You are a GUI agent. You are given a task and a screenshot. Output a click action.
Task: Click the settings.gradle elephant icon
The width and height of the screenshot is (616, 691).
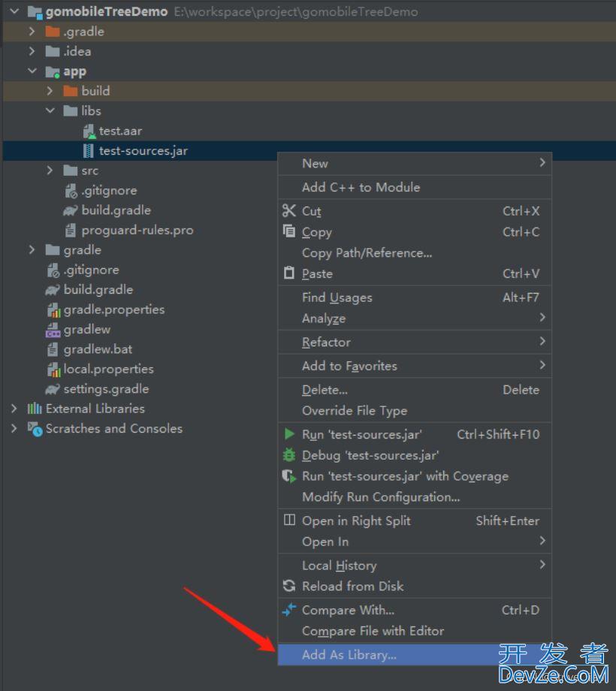click(x=53, y=389)
